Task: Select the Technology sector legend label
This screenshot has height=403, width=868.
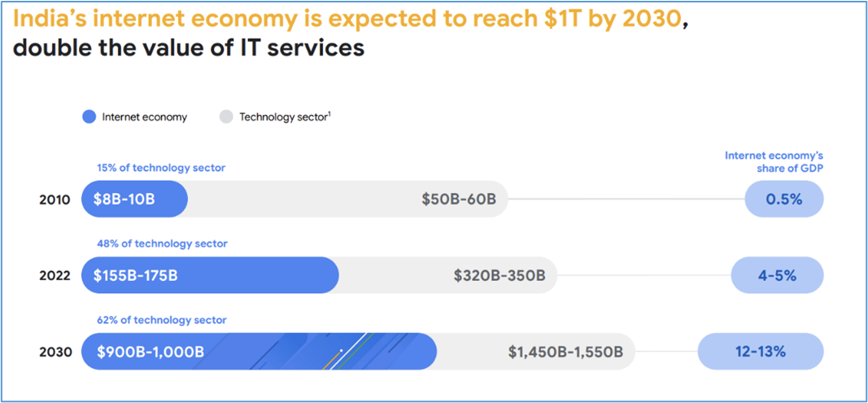Action: [x=285, y=117]
